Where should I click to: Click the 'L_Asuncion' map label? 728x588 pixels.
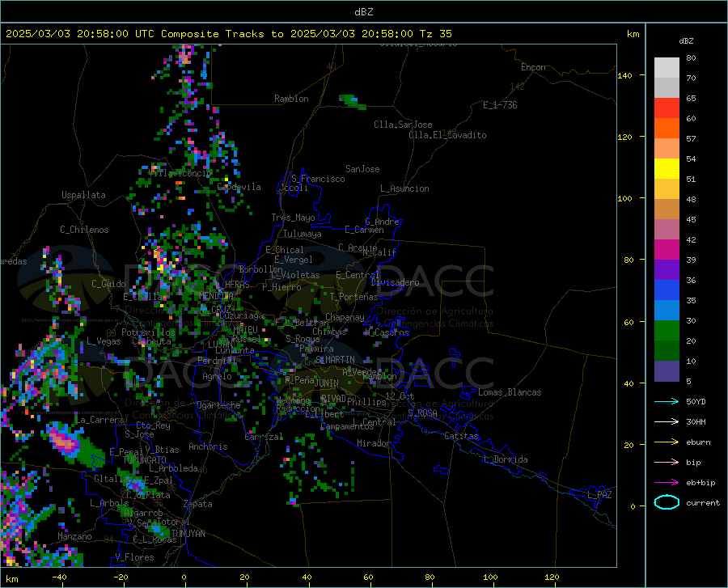click(x=404, y=188)
